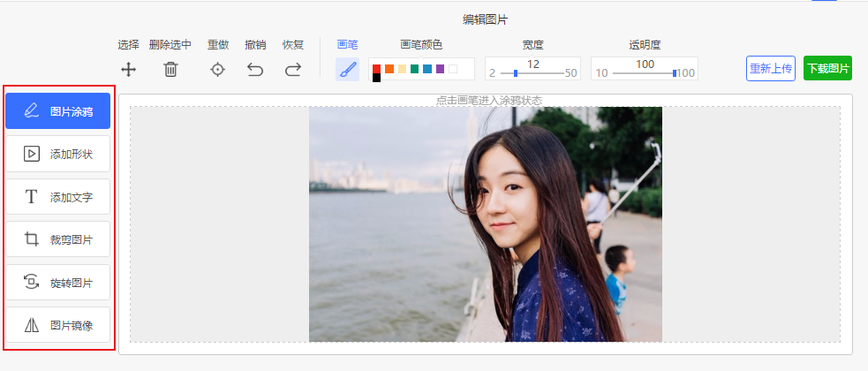868x371 pixels.
Task: Click the photo of the woman on canvas
Action: tap(486, 224)
